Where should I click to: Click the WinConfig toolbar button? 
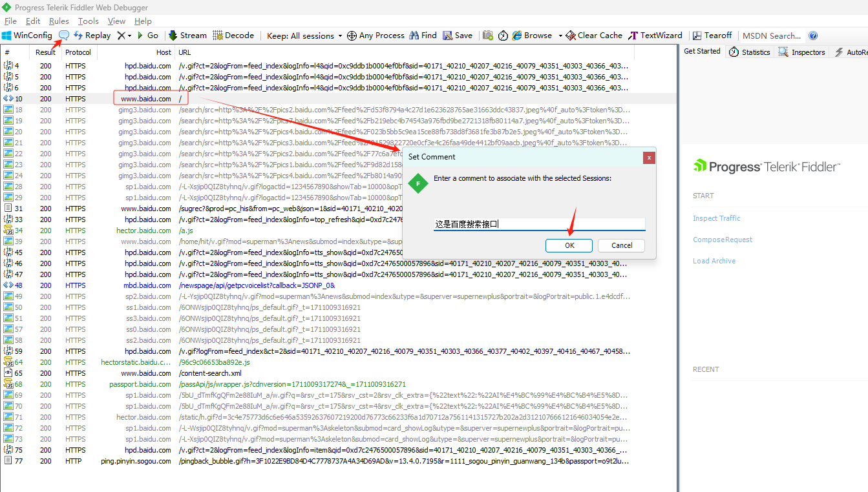coord(27,36)
